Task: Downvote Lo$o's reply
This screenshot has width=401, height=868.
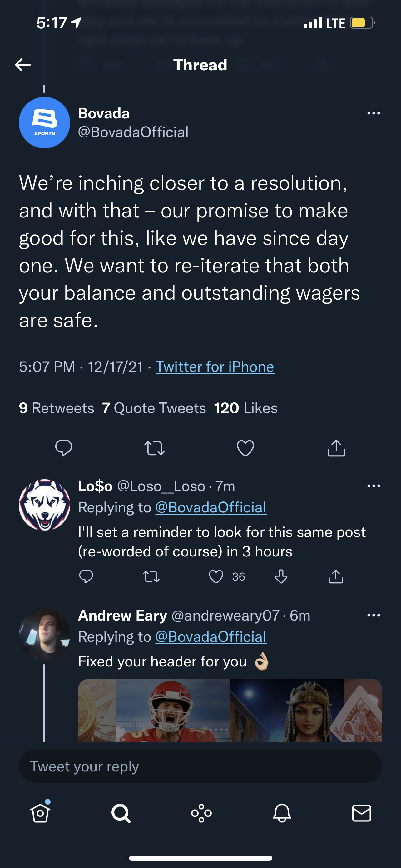Action: coord(281,576)
